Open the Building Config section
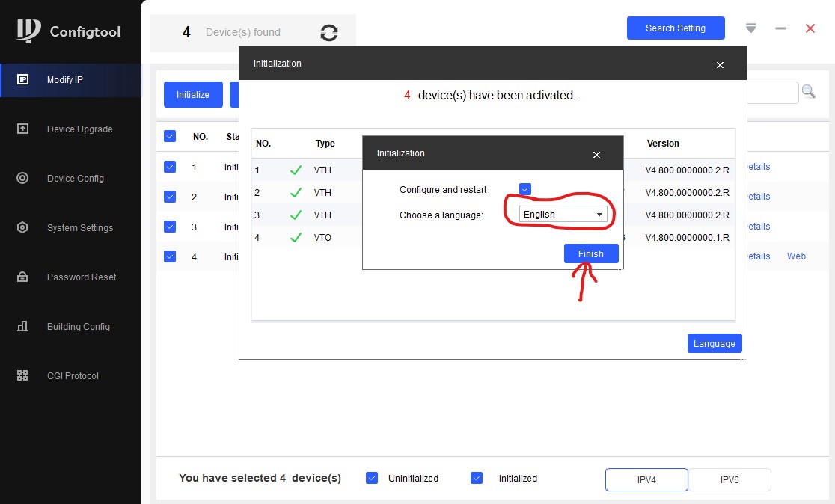The height and width of the screenshot is (504, 835). pyautogui.click(x=78, y=327)
